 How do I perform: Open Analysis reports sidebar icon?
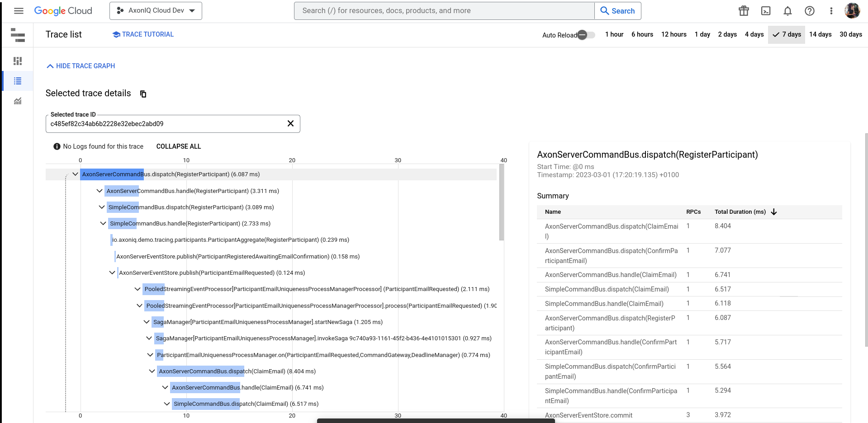[x=18, y=101]
